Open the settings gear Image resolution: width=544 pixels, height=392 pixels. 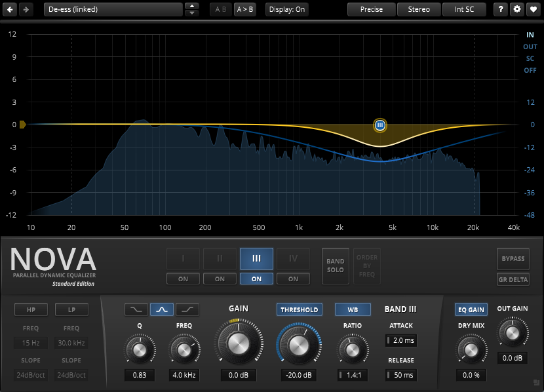[517, 9]
